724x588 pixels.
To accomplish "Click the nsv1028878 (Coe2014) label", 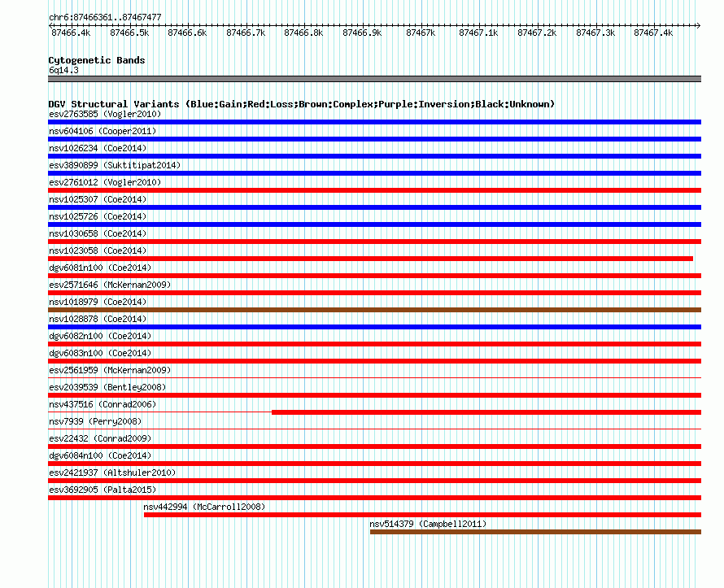I will [98, 319].
